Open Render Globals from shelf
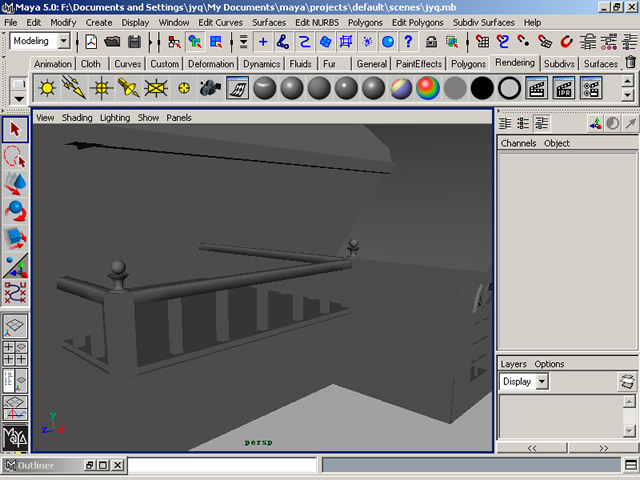The image size is (640, 480). [x=591, y=88]
